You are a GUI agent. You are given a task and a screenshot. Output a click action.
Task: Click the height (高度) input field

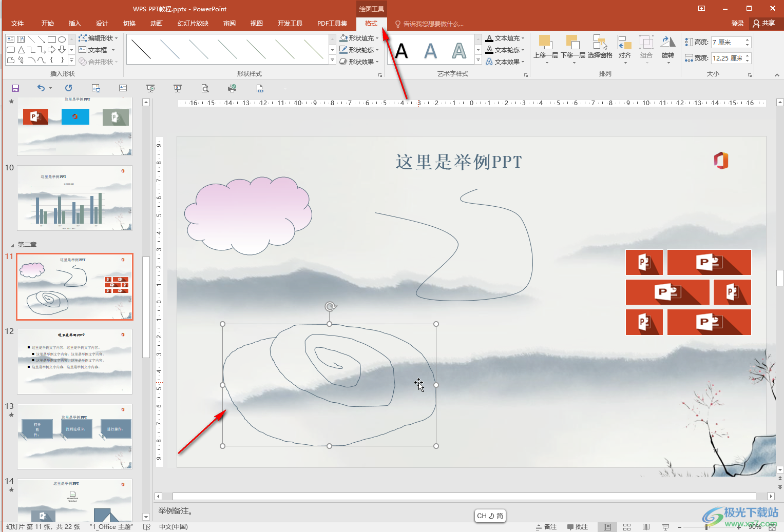pos(728,43)
